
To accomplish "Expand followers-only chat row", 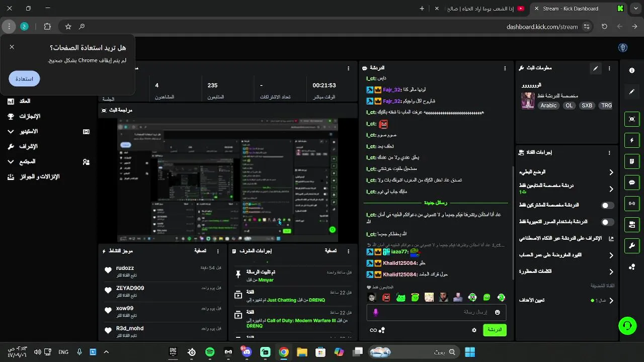I will (x=567, y=189).
